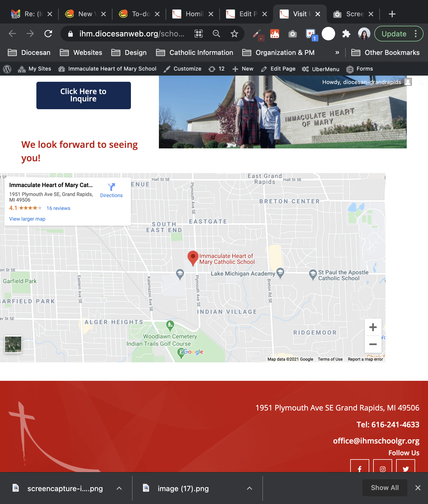Zoom out on the map
This screenshot has width=428, height=504.
pyautogui.click(x=373, y=344)
